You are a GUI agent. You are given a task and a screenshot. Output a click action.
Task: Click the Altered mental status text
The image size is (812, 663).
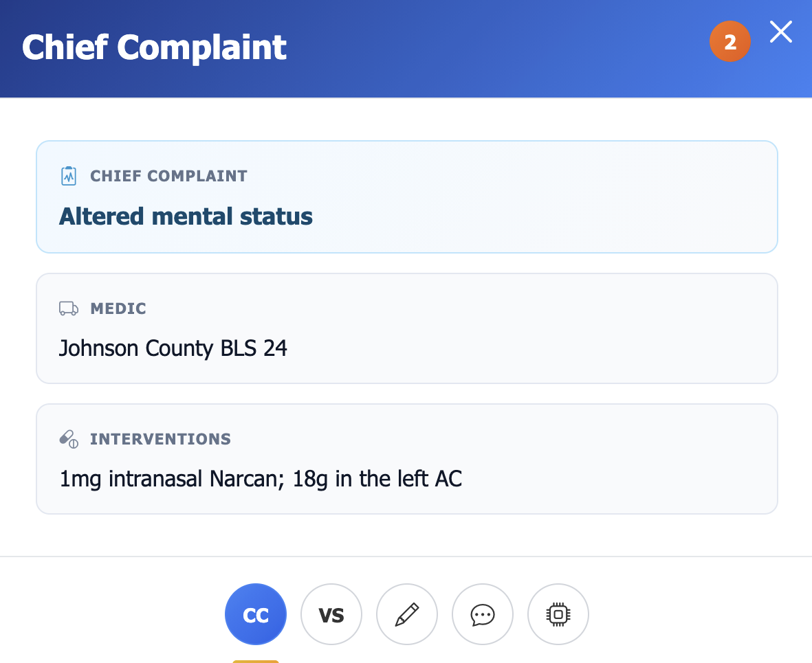tap(186, 216)
